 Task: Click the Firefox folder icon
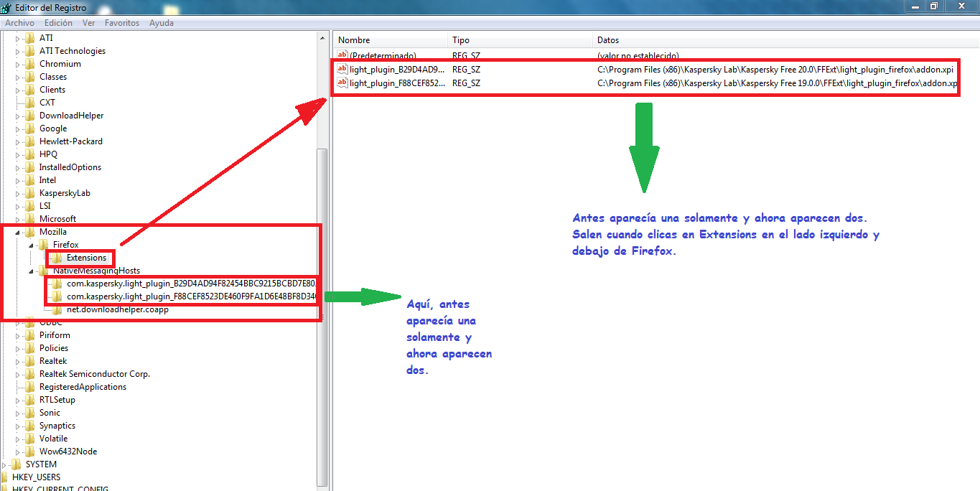[x=44, y=245]
